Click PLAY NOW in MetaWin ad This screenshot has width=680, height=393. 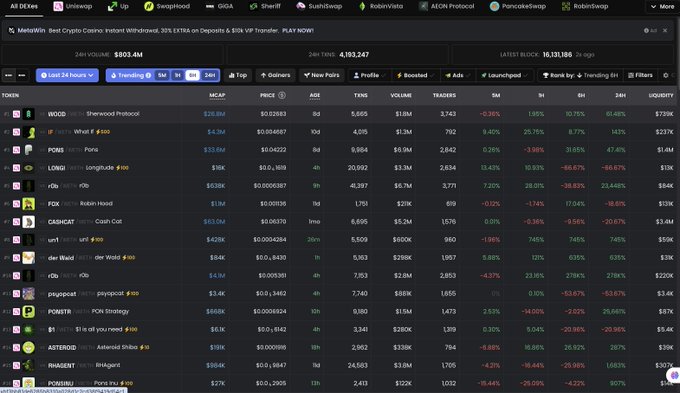pos(298,31)
